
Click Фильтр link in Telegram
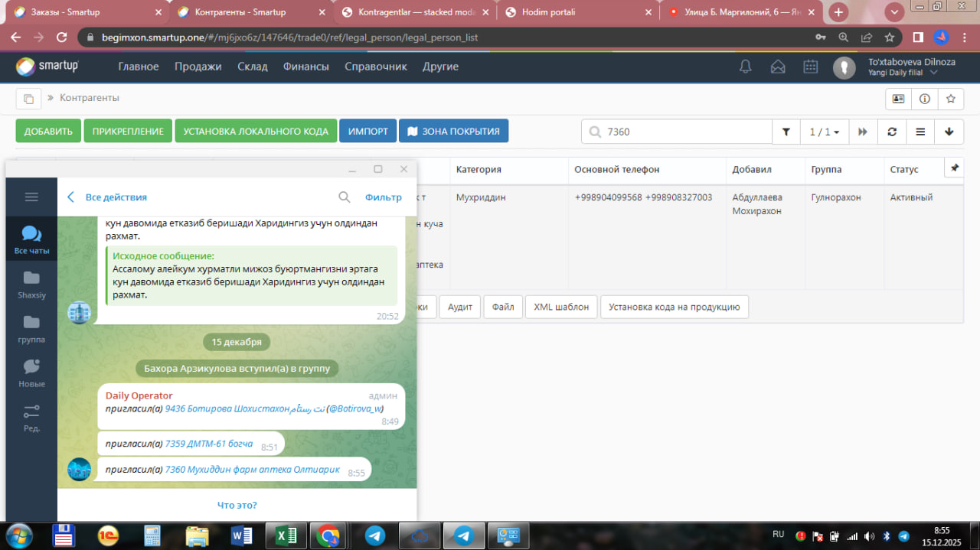[x=384, y=197]
